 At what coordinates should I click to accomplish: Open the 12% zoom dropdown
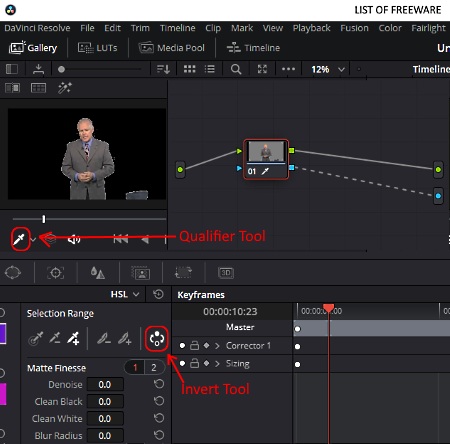[327, 69]
